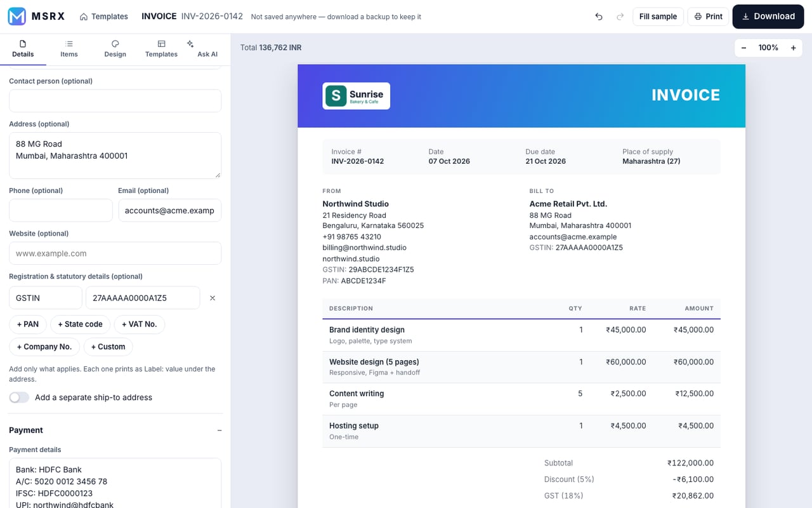Go to Templates home link
Image resolution: width=812 pixels, height=508 pixels.
[103, 17]
